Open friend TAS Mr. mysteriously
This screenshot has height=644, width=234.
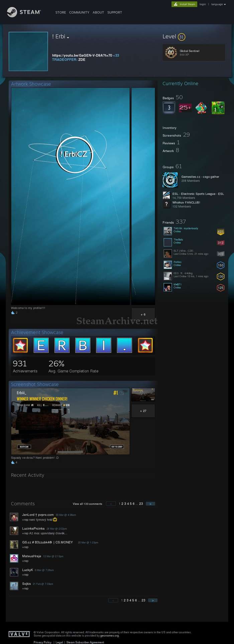(186, 229)
